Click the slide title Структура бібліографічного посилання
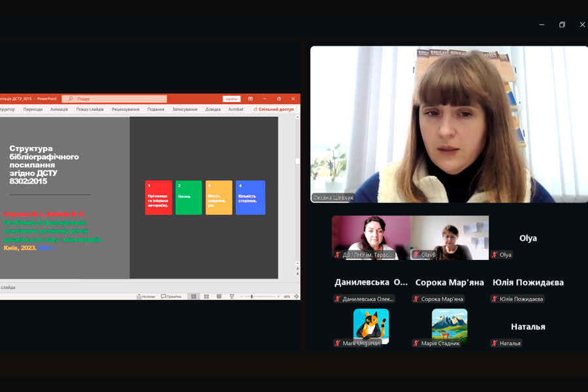 [44, 165]
